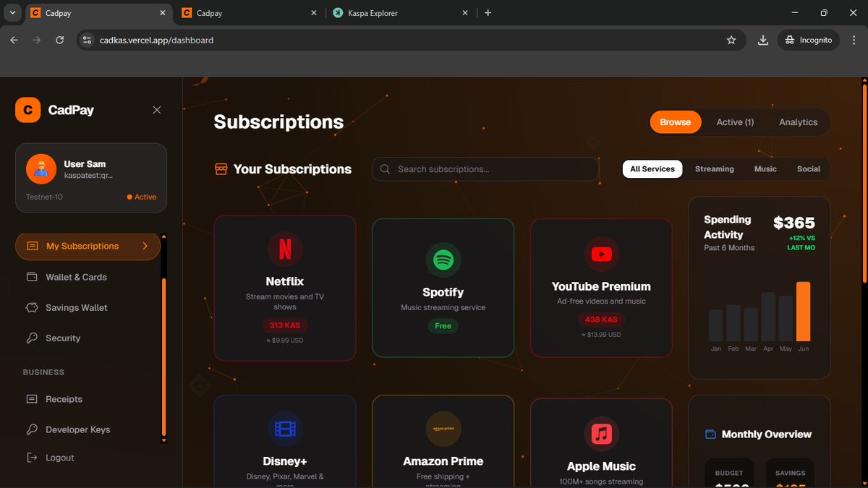Click the search magnifier icon
868x488 pixels.
386,169
